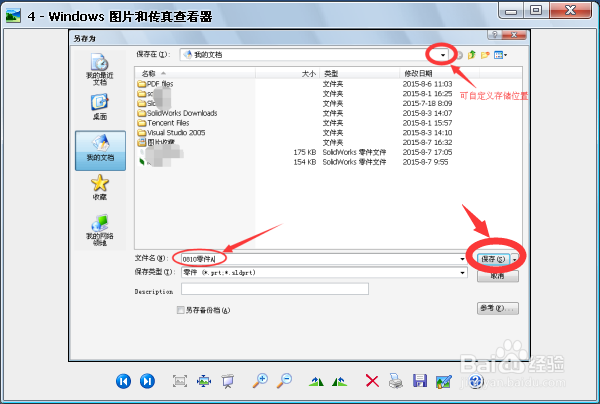600x404 pixels.
Task: Minimize the viewer window
Action: pyautogui.click(x=511, y=10)
